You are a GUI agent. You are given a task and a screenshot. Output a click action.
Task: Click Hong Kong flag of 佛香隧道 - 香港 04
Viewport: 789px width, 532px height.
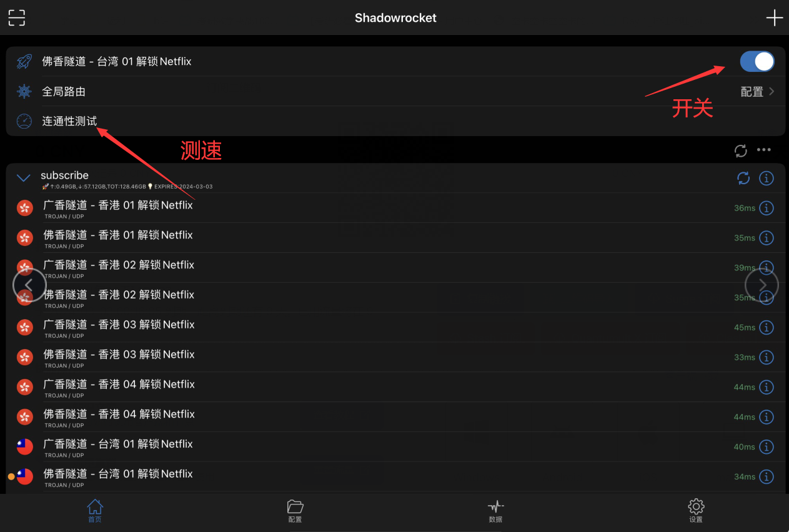click(24, 417)
